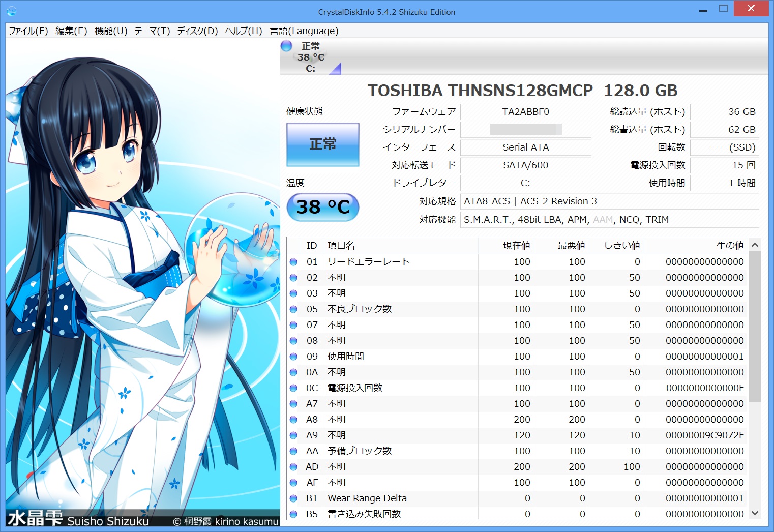Minimize the CrystalDiskInfo window
The height and width of the screenshot is (532, 774).
[x=703, y=10]
